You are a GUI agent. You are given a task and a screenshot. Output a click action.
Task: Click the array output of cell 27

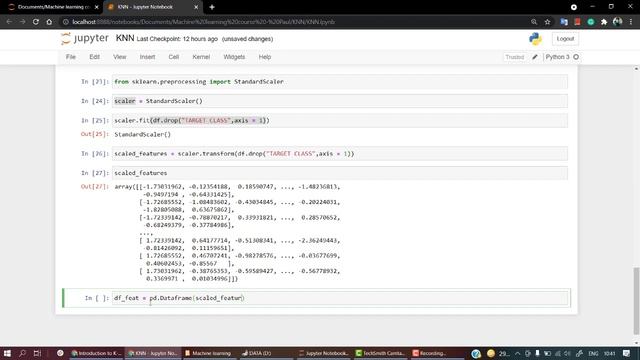pos(227,233)
